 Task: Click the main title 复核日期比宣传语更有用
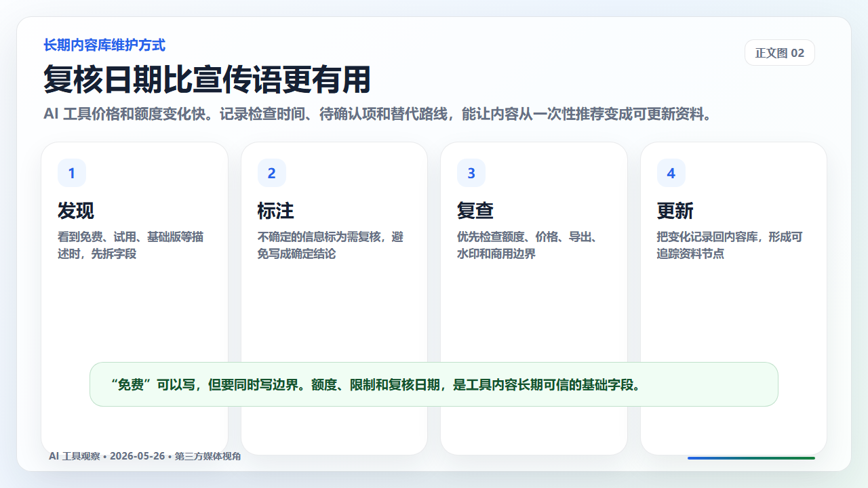pos(207,79)
